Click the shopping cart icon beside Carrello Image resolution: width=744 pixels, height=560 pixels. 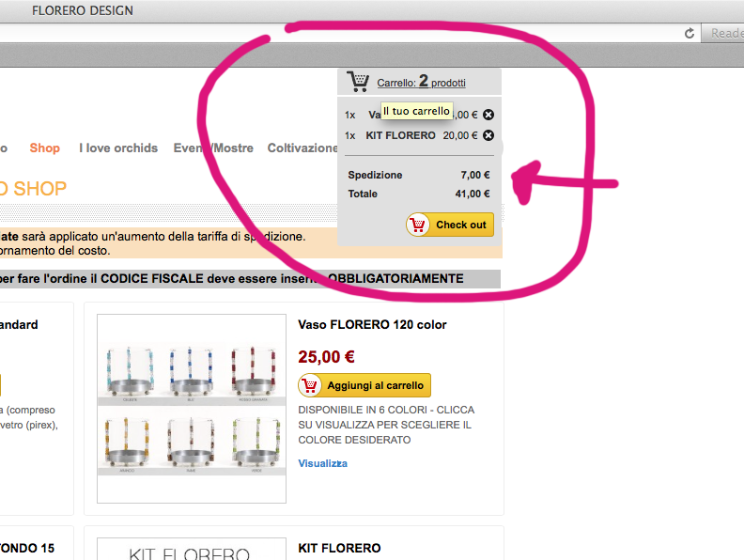click(x=358, y=82)
